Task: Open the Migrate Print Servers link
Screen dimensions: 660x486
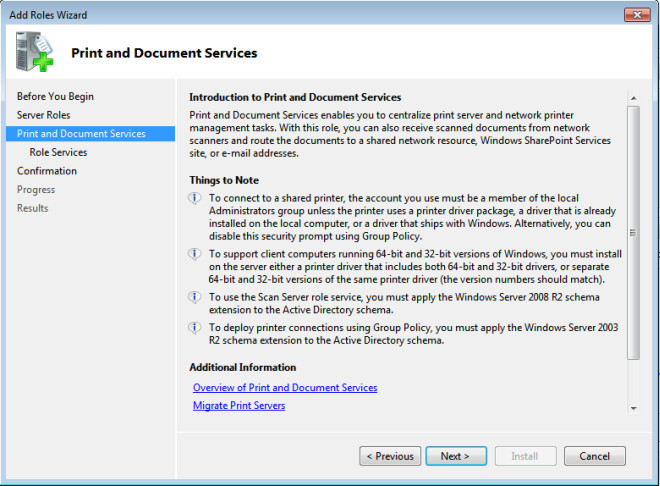Action: coord(239,406)
